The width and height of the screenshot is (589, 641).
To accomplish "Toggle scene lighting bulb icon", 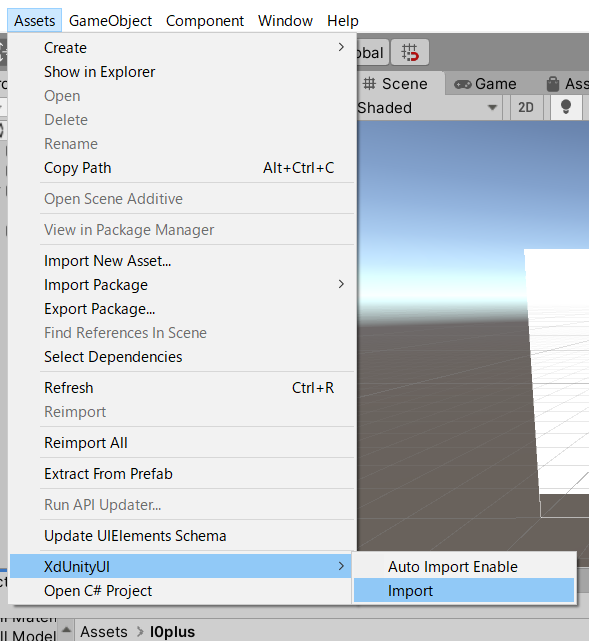I will point(566,108).
